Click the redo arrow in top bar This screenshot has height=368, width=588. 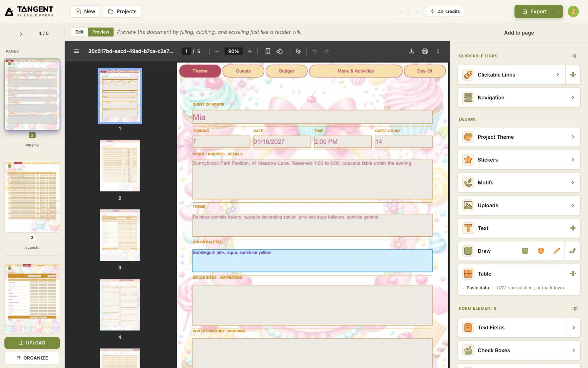tap(417, 12)
